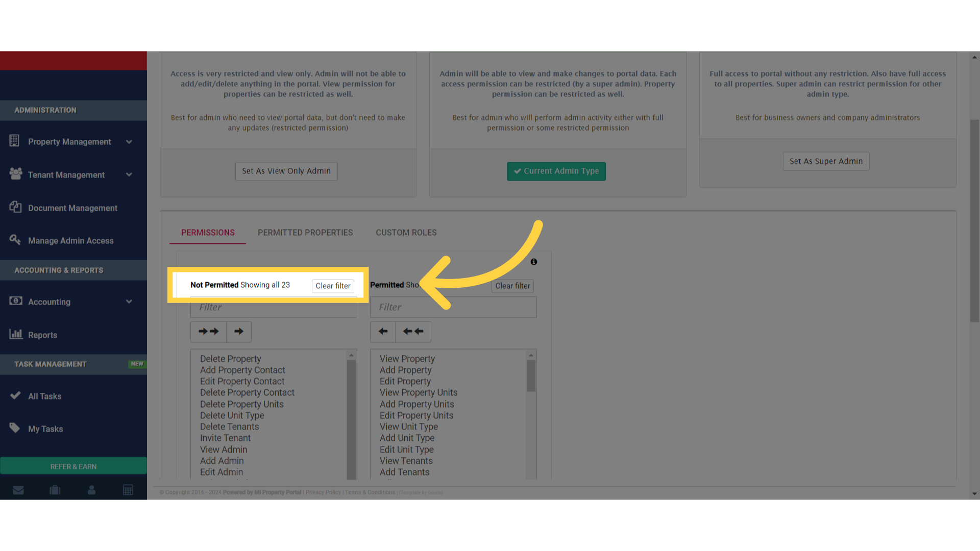The height and width of the screenshot is (551, 980).
Task: Expand the Property Management menu chevron
Action: [129, 141]
